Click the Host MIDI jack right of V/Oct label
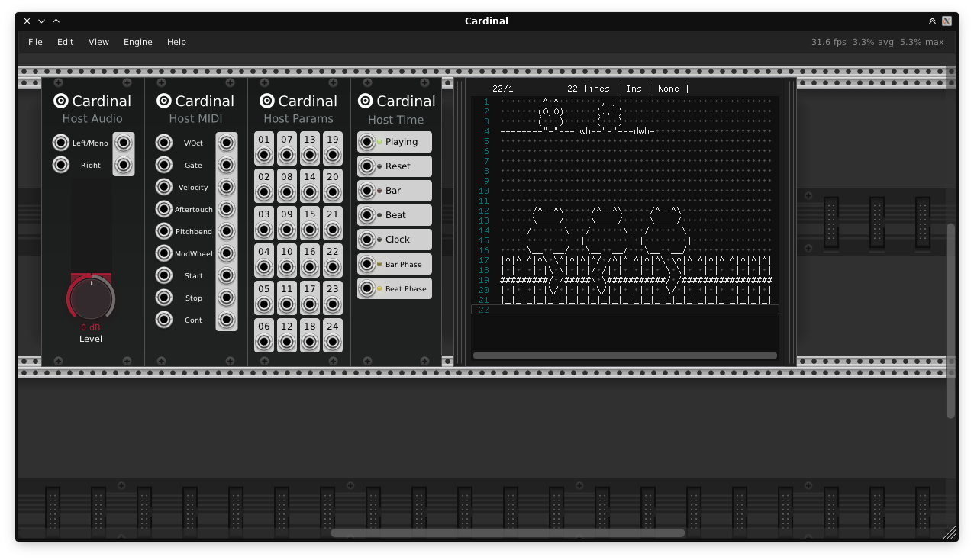This screenshot has width=974, height=560. (227, 143)
